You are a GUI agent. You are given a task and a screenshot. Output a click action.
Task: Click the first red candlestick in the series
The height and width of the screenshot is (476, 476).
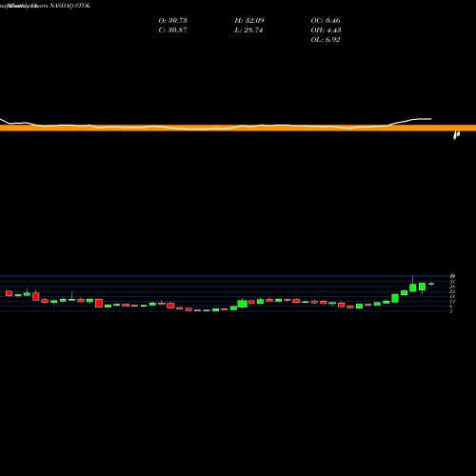tap(9, 293)
